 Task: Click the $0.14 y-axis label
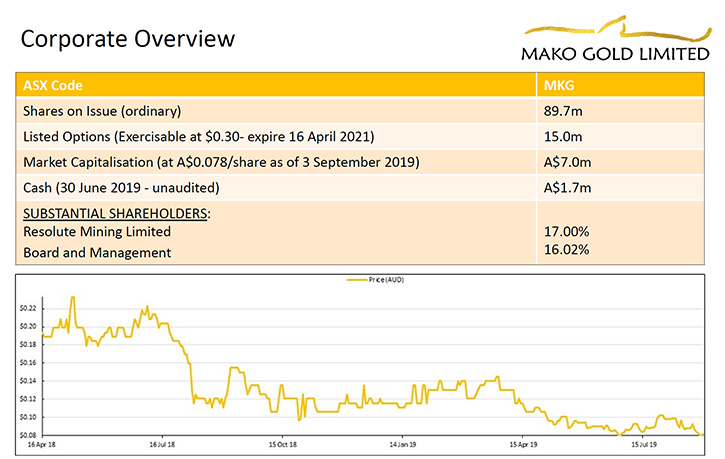point(28,381)
